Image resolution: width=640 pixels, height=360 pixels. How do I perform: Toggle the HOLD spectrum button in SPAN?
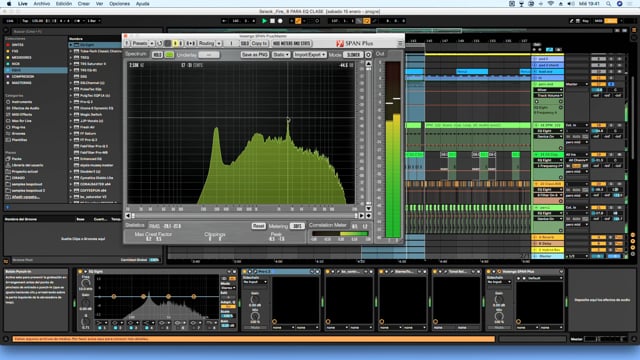157,55
